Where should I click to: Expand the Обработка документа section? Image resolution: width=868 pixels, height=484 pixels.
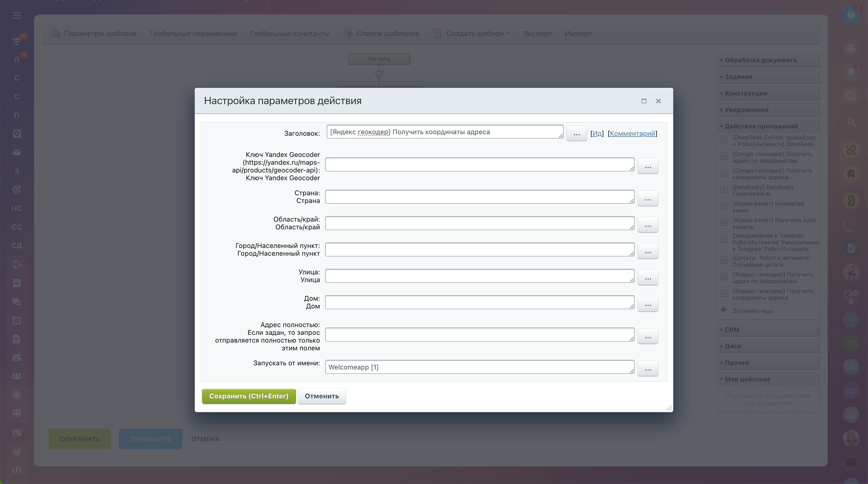[760, 61]
